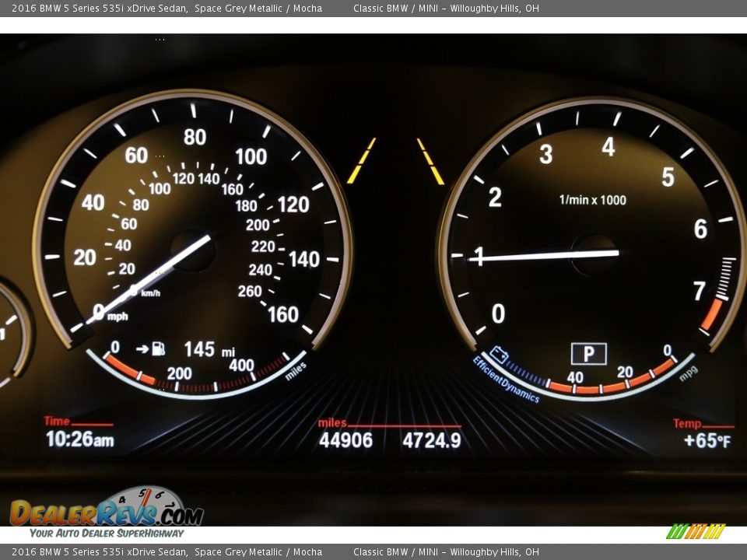Click the arrow beside the fuel pump

[x=142, y=348]
